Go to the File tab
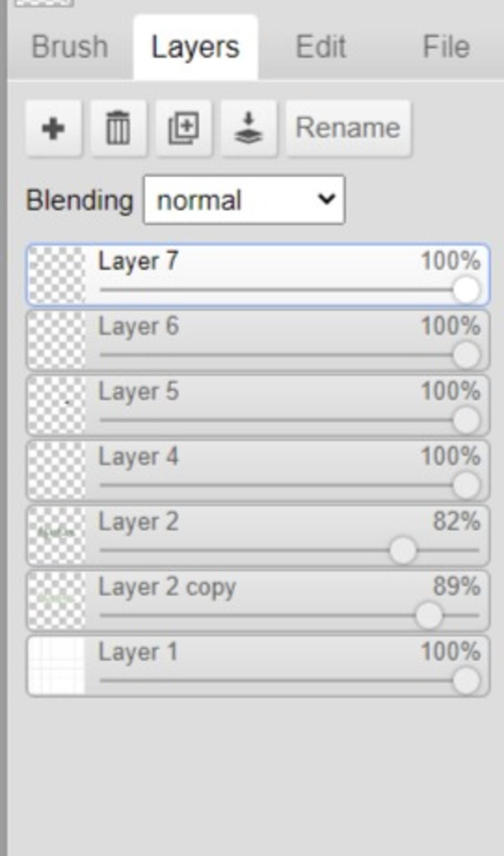 click(446, 47)
